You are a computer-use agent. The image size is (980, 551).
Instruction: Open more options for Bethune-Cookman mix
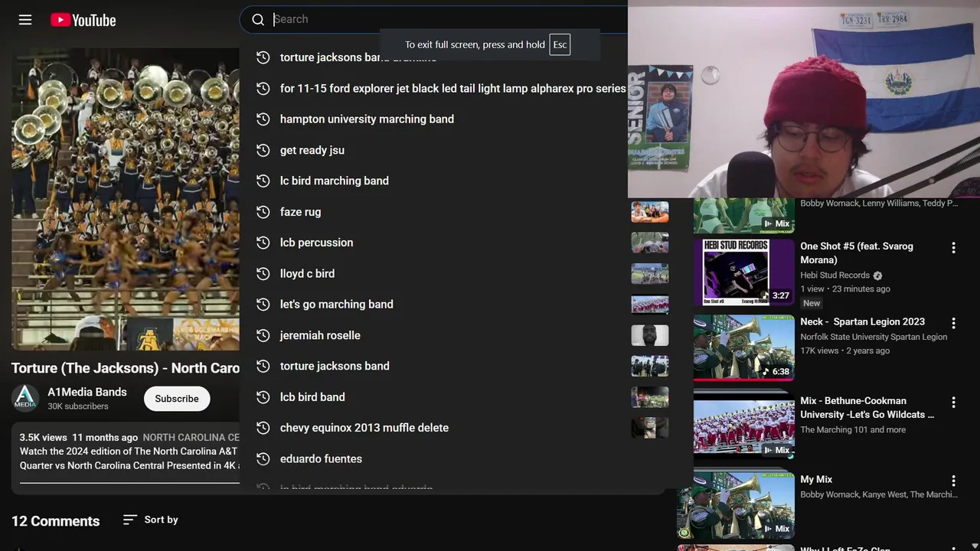[953, 403]
